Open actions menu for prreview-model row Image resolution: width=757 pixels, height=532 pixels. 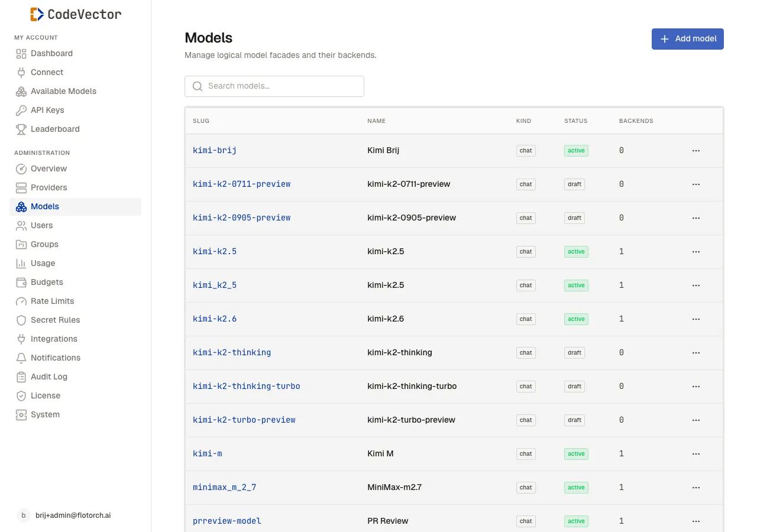696,521
